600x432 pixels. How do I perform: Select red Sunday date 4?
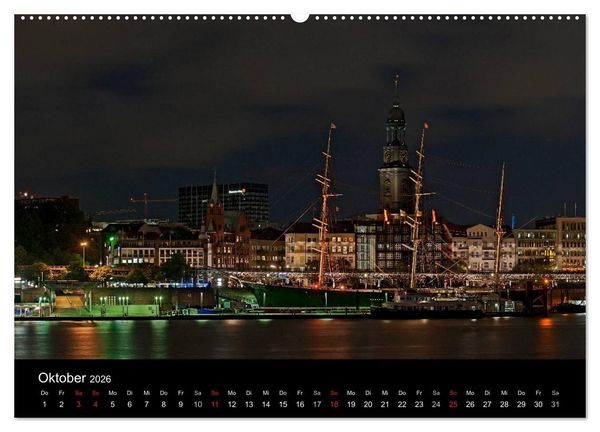pyautogui.click(x=95, y=404)
